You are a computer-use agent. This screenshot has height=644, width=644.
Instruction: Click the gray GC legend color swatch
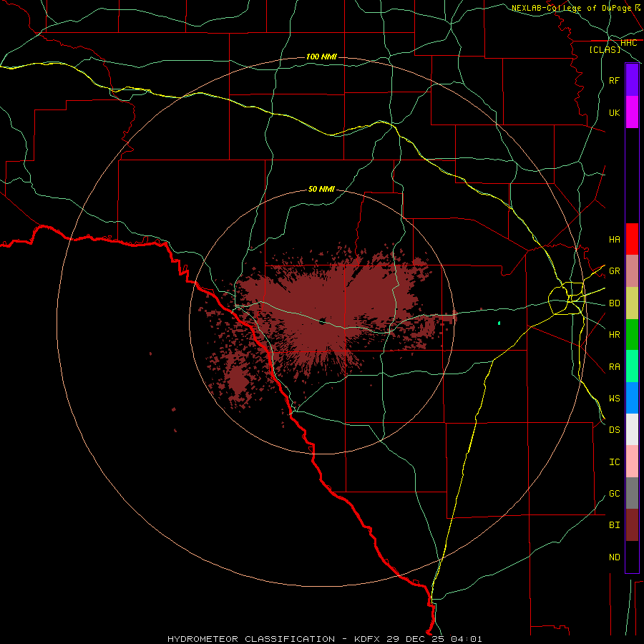632,493
